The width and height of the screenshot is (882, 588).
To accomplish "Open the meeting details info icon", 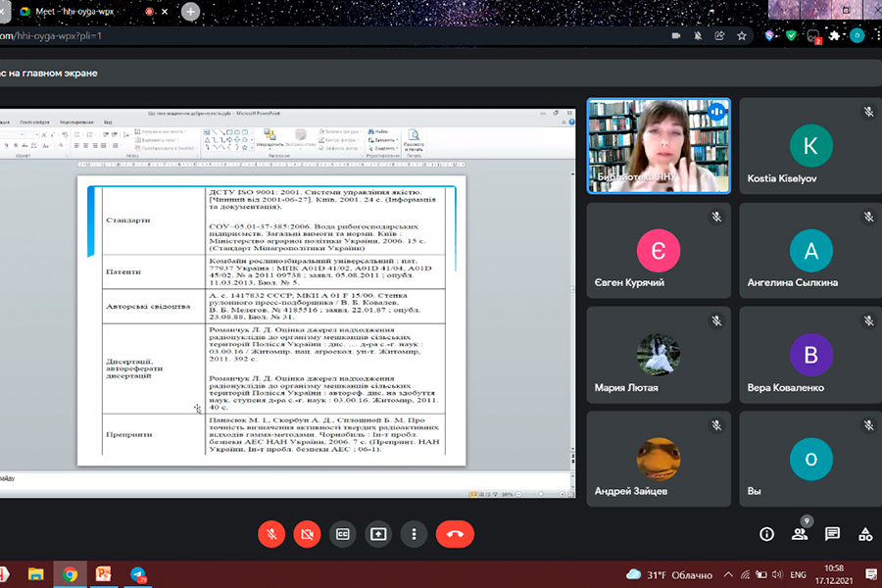I will pyautogui.click(x=766, y=534).
